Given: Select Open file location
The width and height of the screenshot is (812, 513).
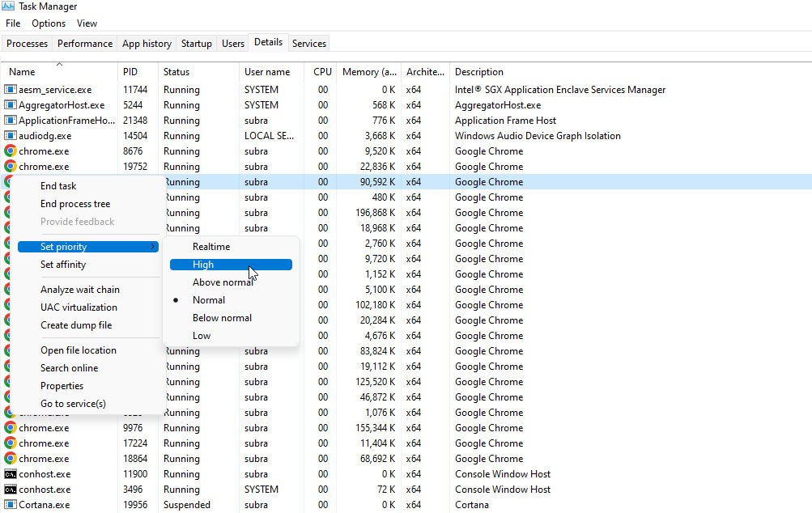Looking at the screenshot, I should pos(79,350).
